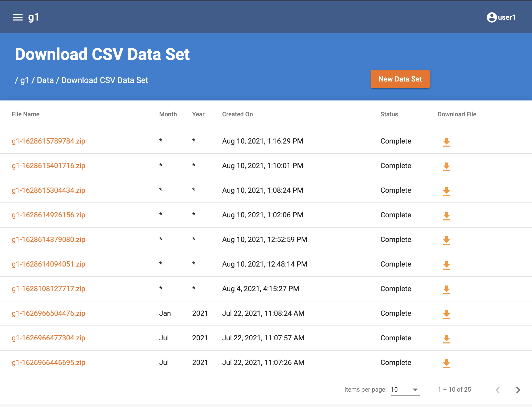Screen dimensions: 532x407
Task: Click the g1 breadcrumb link
Action: [x=24, y=80]
